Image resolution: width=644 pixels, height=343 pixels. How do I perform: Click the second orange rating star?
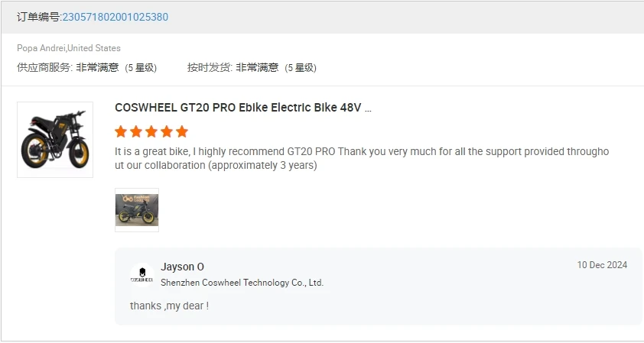tap(136, 131)
